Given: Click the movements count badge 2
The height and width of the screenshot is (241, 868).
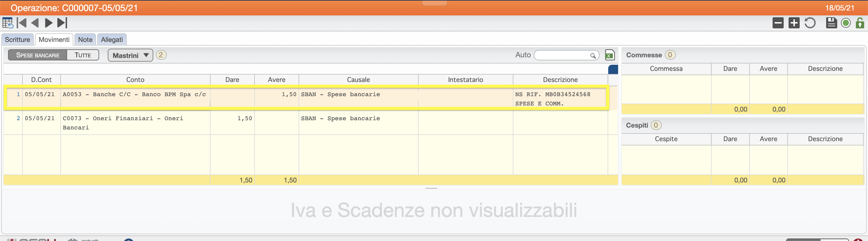Looking at the screenshot, I should pyautogui.click(x=161, y=55).
